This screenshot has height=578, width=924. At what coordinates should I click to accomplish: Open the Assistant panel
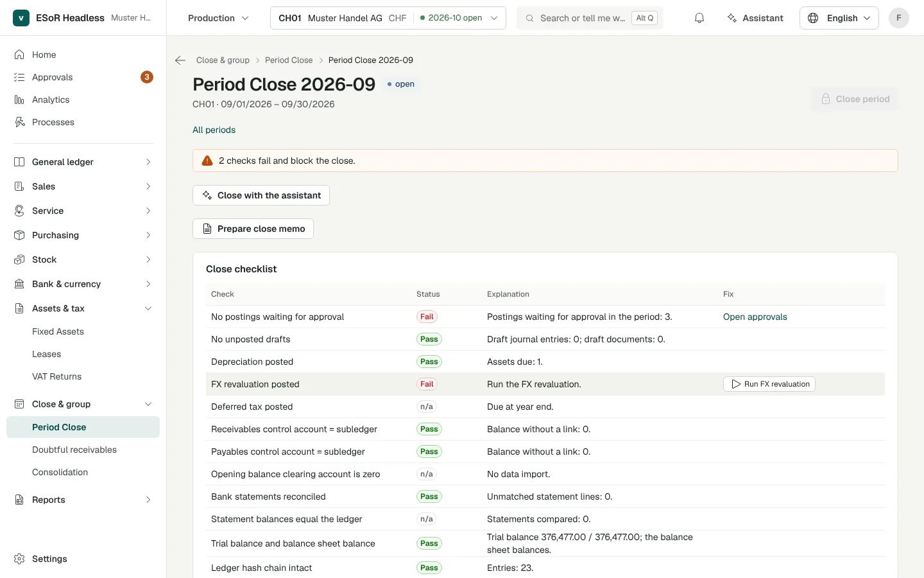pyautogui.click(x=755, y=18)
